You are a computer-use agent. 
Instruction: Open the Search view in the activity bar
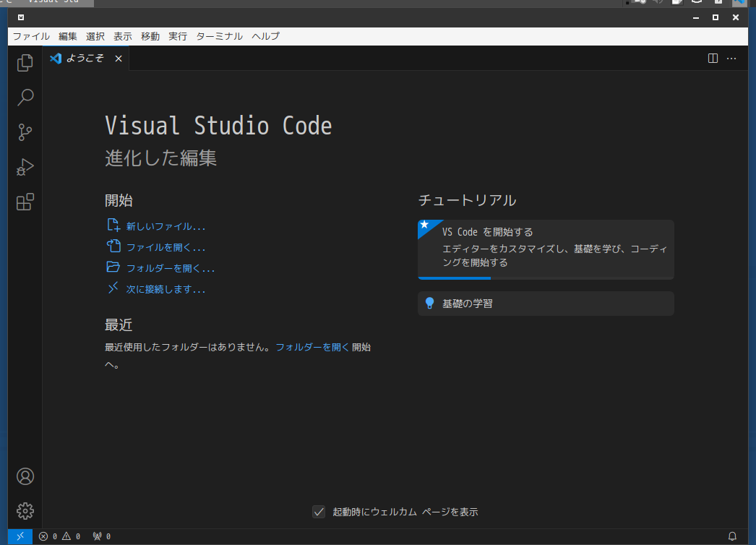coord(25,98)
